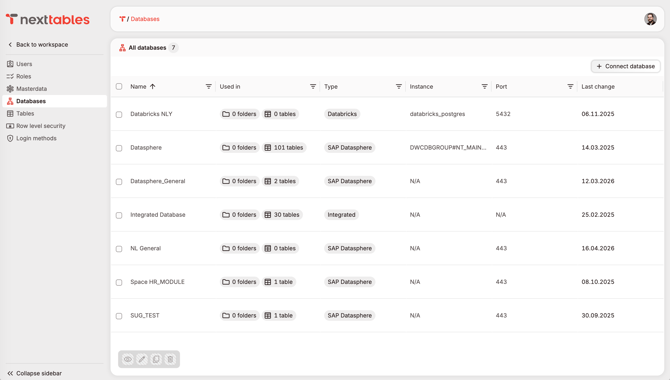Click the 0 tables badge for Databricks NLY
The width and height of the screenshot is (670, 380).
pyautogui.click(x=280, y=114)
